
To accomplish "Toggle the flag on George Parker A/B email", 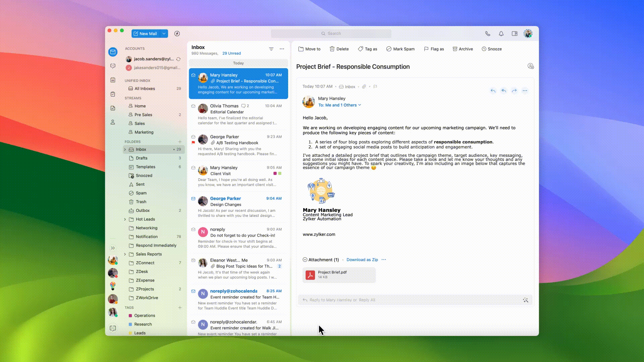I will point(193,143).
